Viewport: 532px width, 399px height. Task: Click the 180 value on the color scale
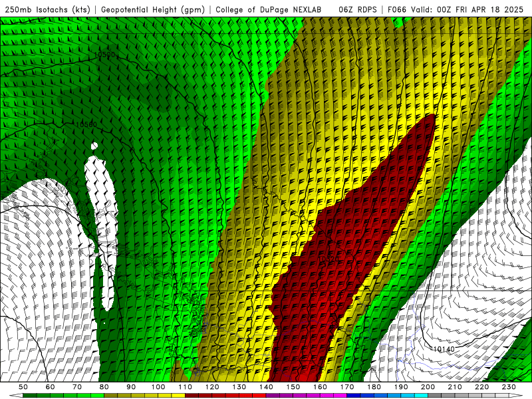(374, 387)
